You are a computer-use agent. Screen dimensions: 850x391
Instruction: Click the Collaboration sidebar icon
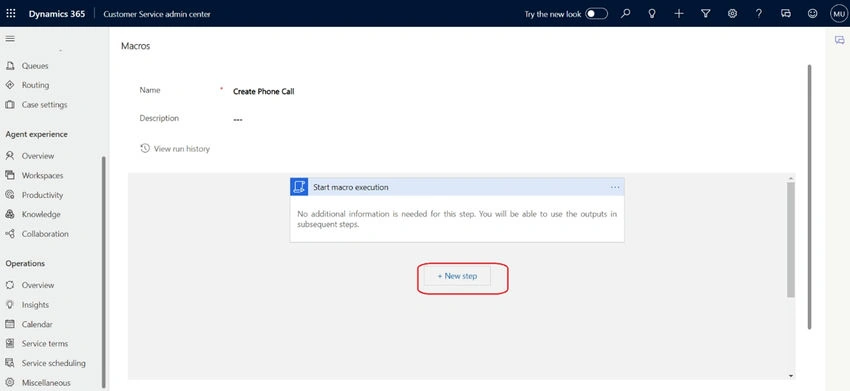10,234
